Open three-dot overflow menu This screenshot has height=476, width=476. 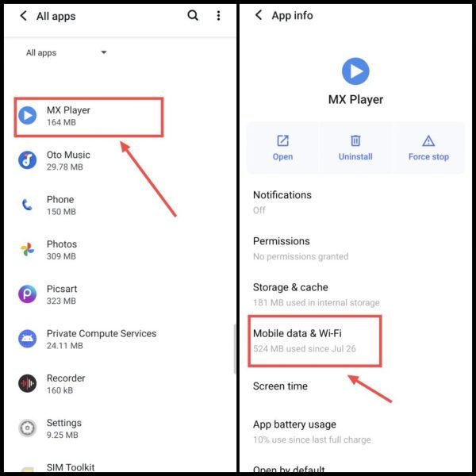[219, 16]
